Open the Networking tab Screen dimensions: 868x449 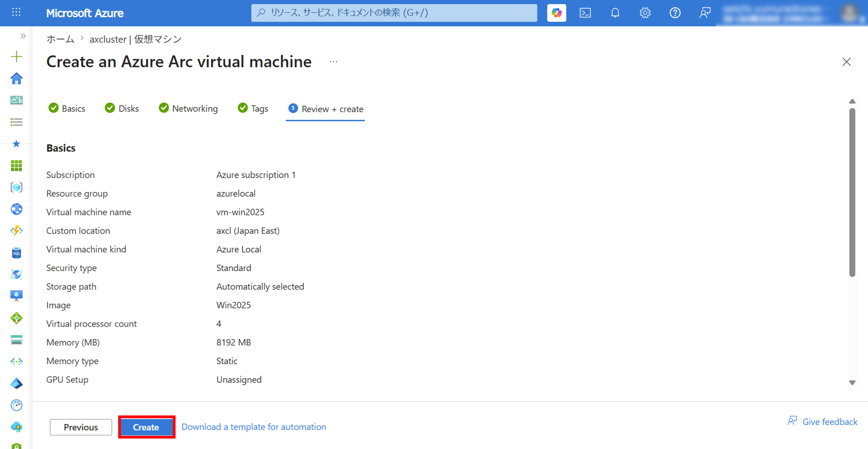188,108
